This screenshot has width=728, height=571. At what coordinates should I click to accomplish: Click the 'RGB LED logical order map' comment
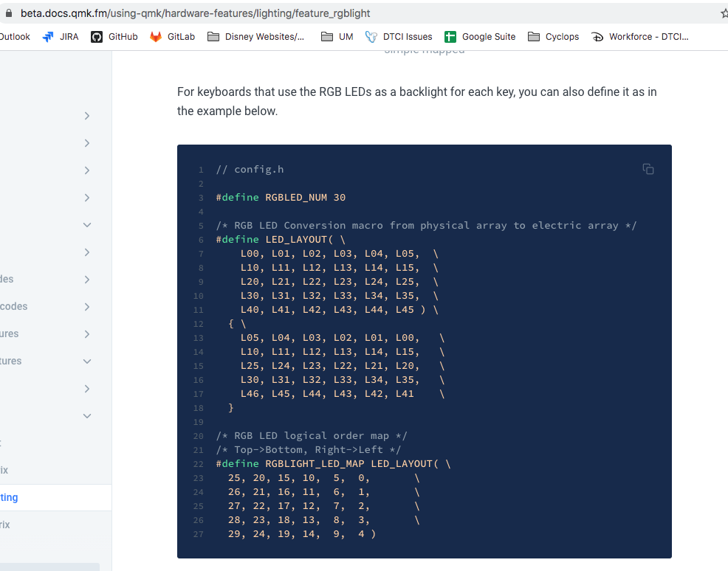click(312, 436)
